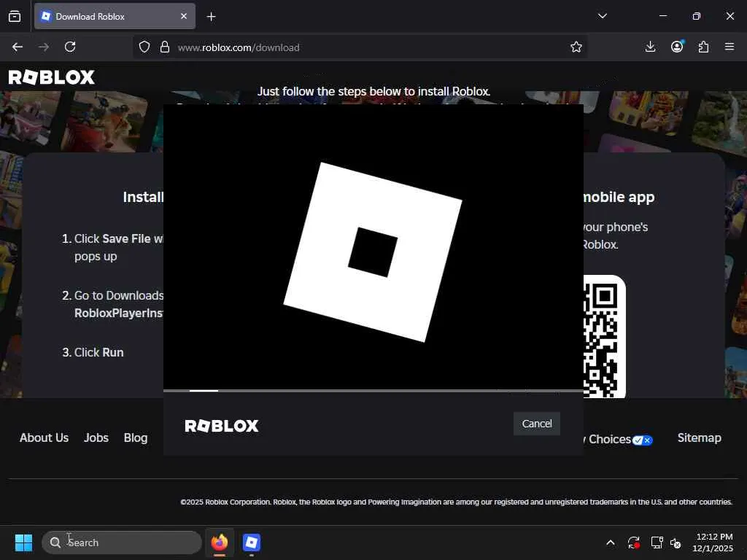Screen dimensions: 747x560
Task: Open a new tab with plus button
Action: [x=211, y=17]
